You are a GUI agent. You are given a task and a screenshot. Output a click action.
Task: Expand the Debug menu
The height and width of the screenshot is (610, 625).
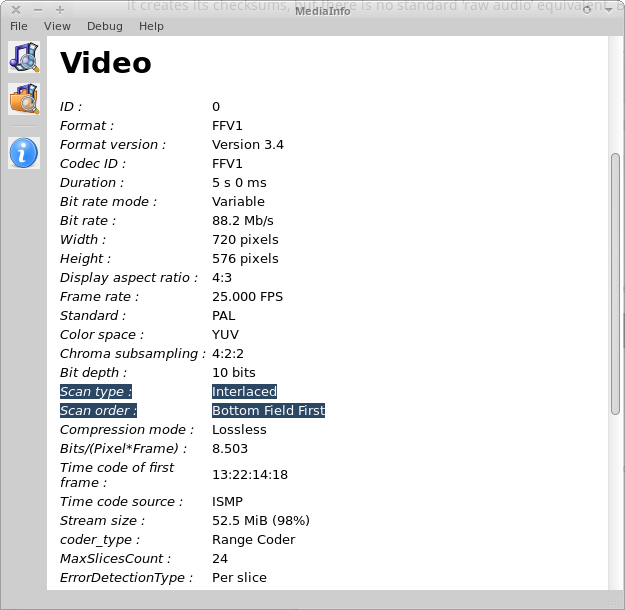tap(105, 26)
